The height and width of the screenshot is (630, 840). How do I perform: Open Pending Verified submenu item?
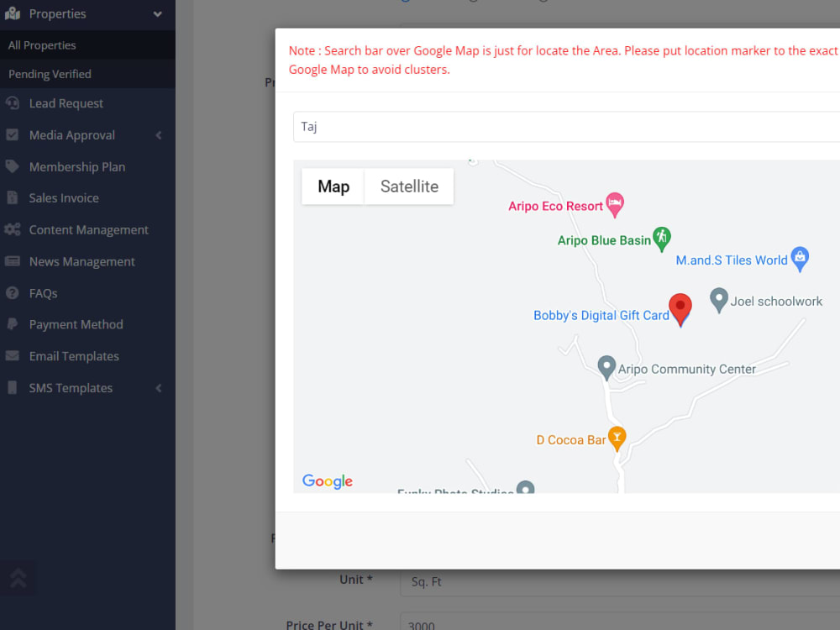pos(50,74)
